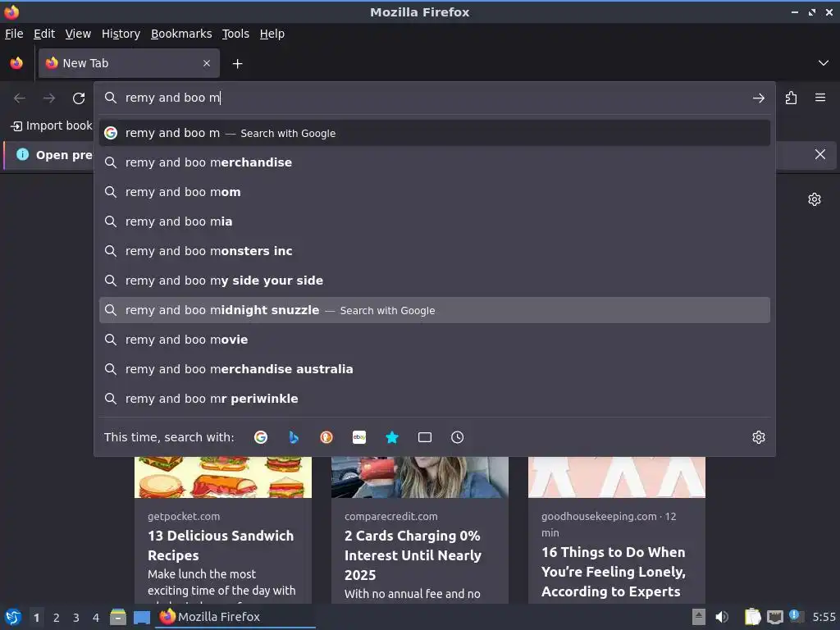This screenshot has height=630, width=840.
Task: Click the comparecredit woman thumbnail image
Action: point(419,477)
